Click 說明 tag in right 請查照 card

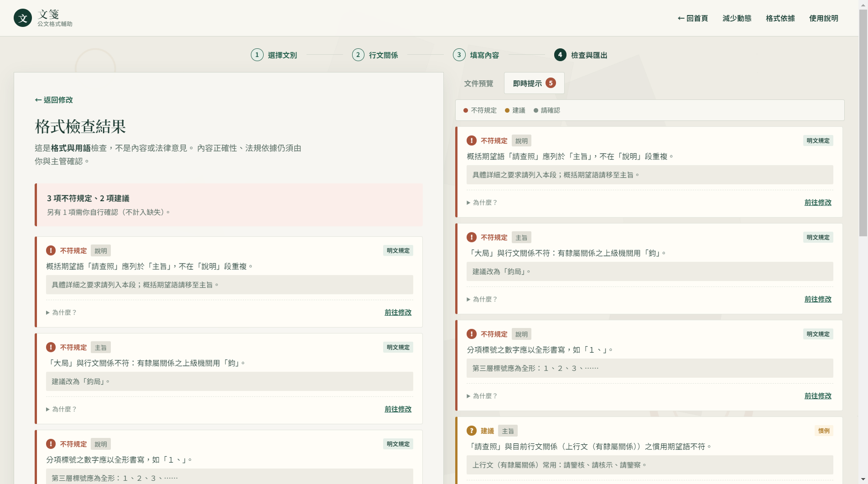(x=521, y=141)
